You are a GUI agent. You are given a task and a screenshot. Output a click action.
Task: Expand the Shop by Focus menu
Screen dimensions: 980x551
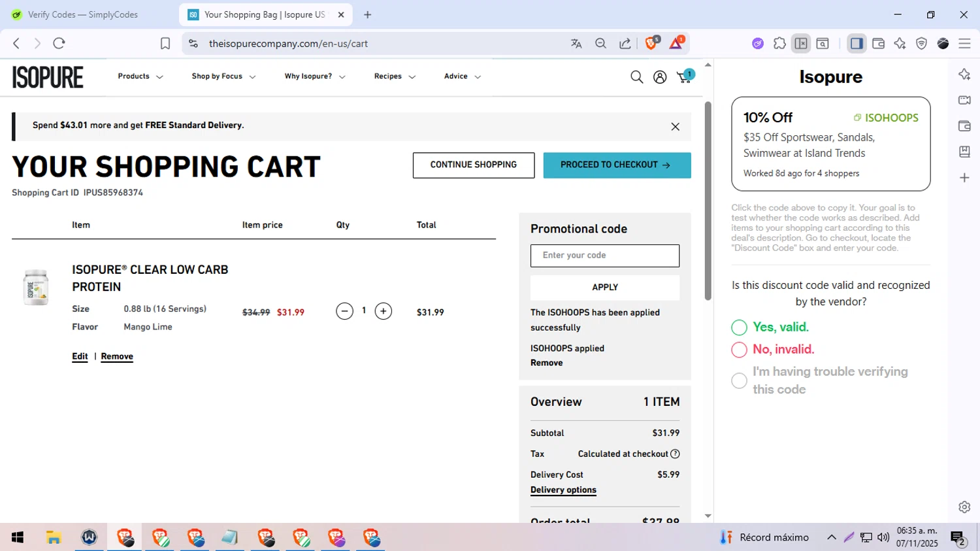click(223, 76)
